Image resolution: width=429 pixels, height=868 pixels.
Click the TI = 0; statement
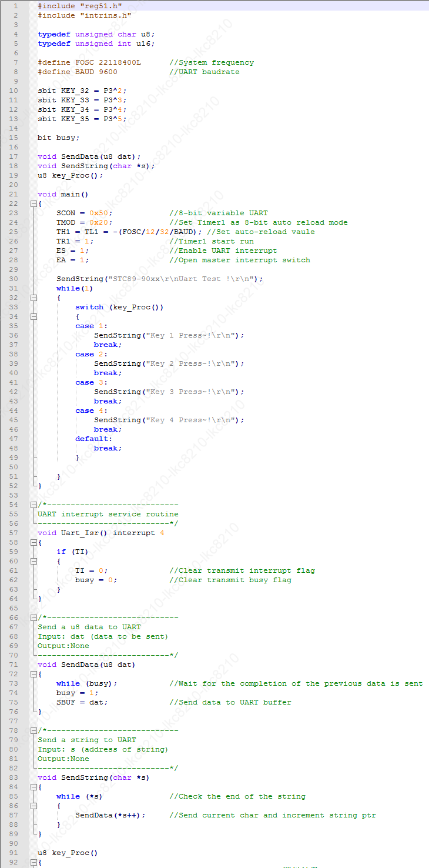tap(92, 570)
